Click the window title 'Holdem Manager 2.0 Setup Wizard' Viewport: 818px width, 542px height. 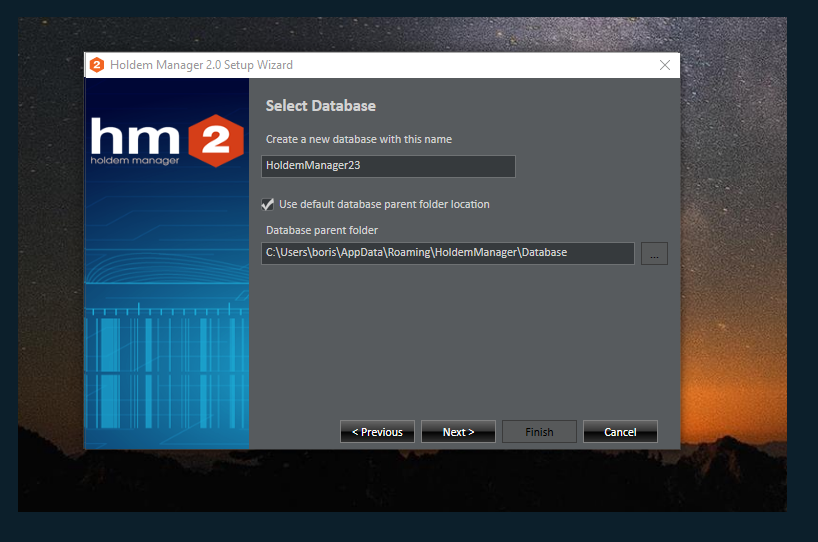pyautogui.click(x=201, y=65)
